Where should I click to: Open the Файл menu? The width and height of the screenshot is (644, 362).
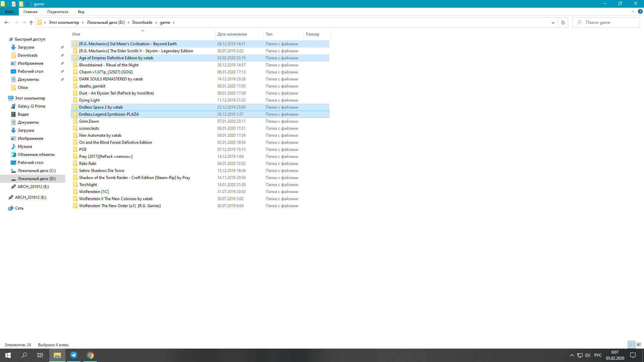pos(9,12)
